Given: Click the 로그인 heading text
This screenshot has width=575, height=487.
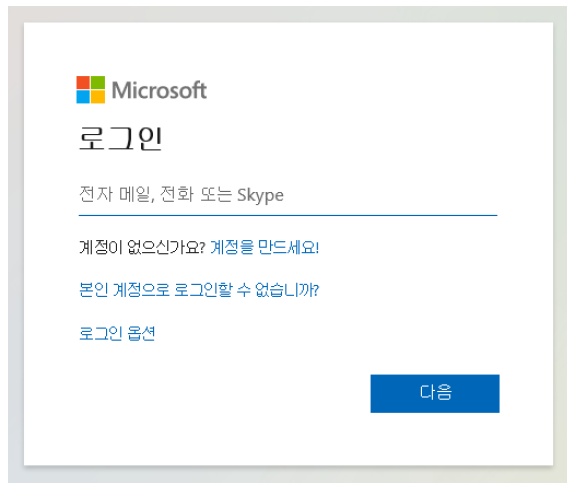Looking at the screenshot, I should [x=121, y=139].
